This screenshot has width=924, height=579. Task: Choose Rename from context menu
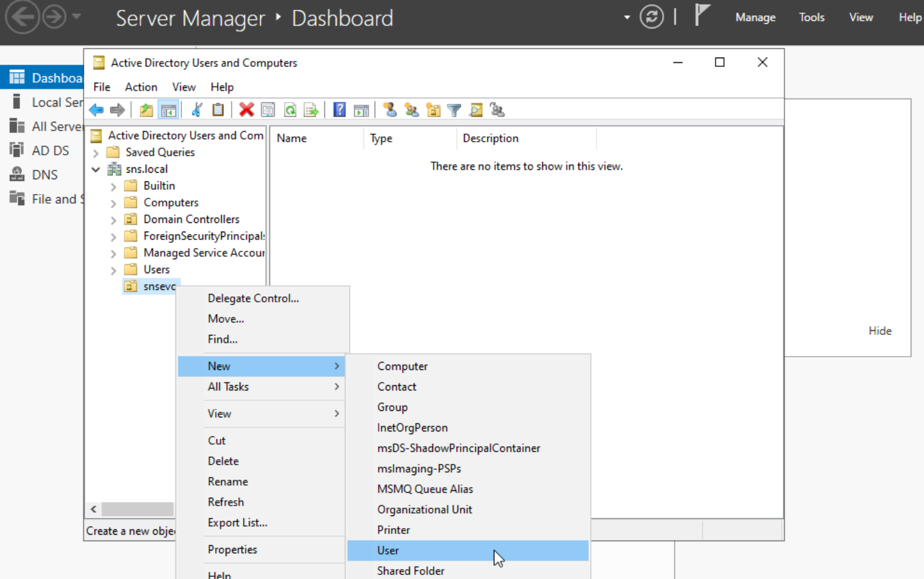[261, 482]
